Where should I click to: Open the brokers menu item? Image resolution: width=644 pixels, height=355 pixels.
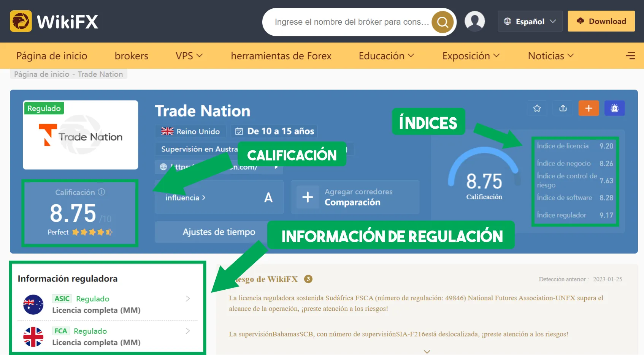tap(132, 56)
